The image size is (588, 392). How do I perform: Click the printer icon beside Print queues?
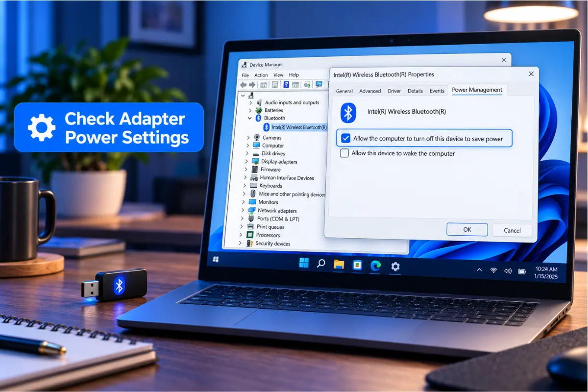(x=251, y=227)
